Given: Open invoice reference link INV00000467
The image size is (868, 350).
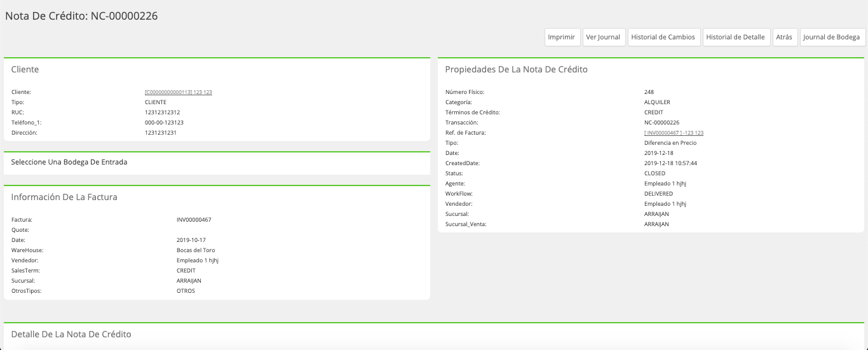Looking at the screenshot, I should (x=674, y=133).
